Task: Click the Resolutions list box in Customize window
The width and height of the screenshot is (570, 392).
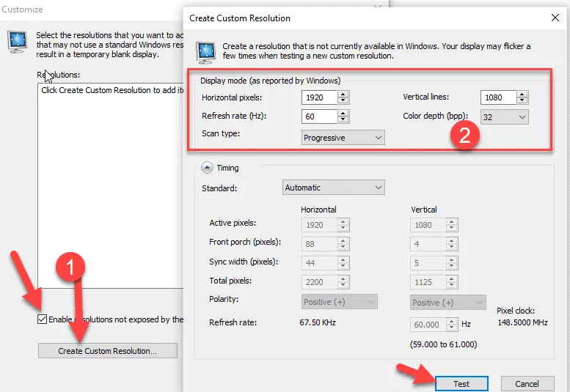Action: pyautogui.click(x=111, y=186)
